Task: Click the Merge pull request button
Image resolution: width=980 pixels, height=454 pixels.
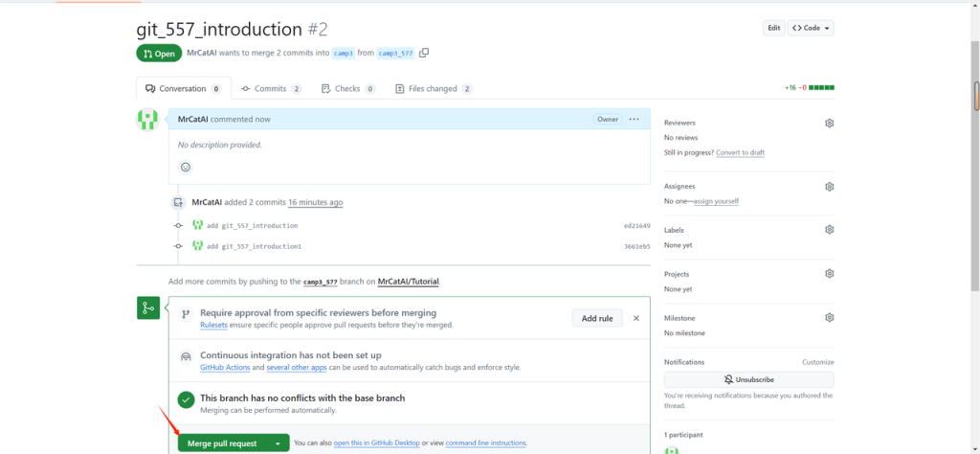Action: point(221,443)
